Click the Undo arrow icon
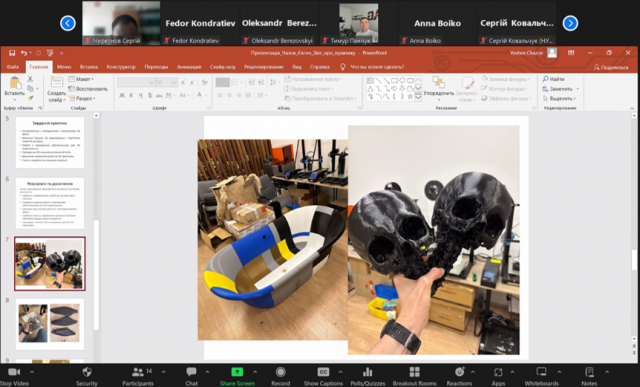This screenshot has height=387, width=640. pyautogui.click(x=24, y=53)
